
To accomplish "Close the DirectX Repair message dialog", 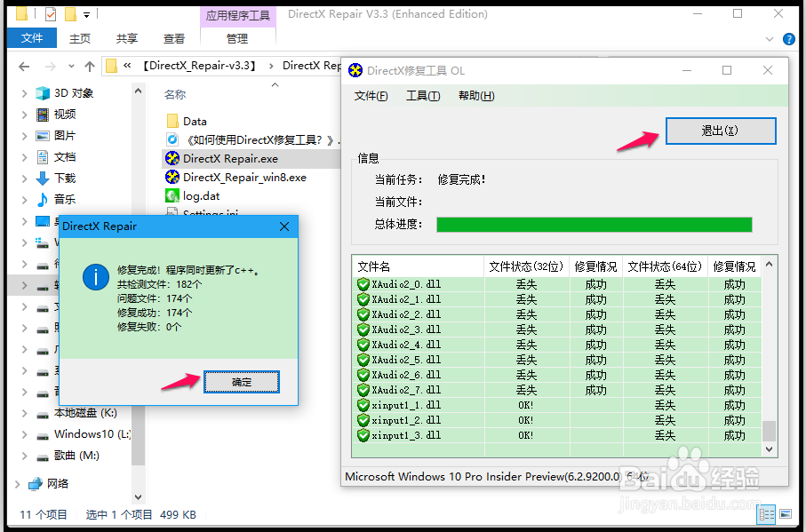I will pyautogui.click(x=284, y=226).
